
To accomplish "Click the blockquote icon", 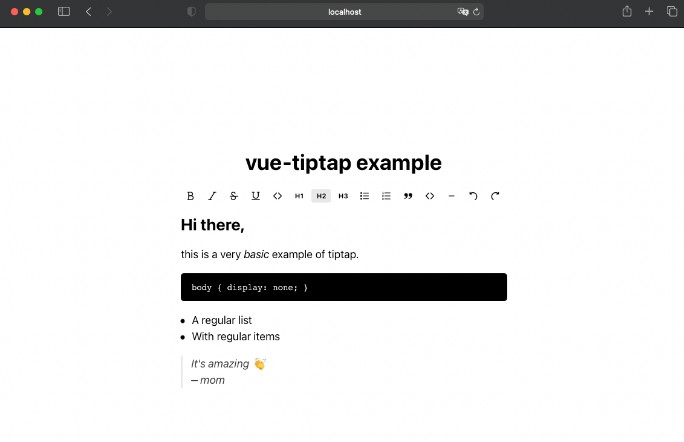I will pyautogui.click(x=408, y=196).
